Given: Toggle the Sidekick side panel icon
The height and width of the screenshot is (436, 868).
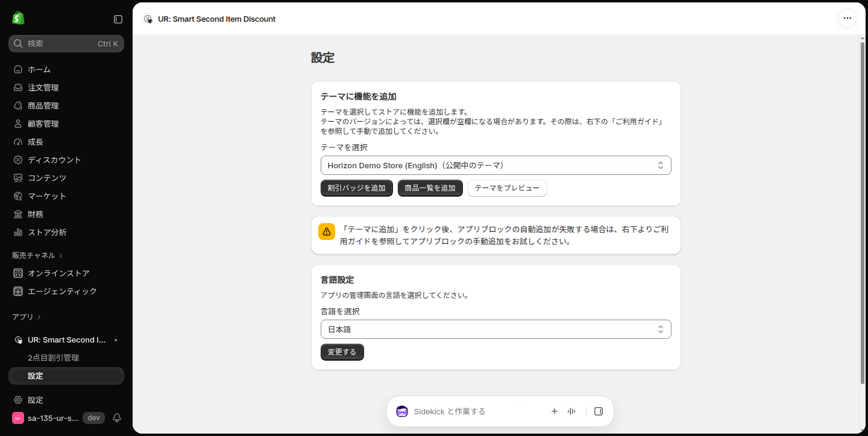Looking at the screenshot, I should pos(599,411).
